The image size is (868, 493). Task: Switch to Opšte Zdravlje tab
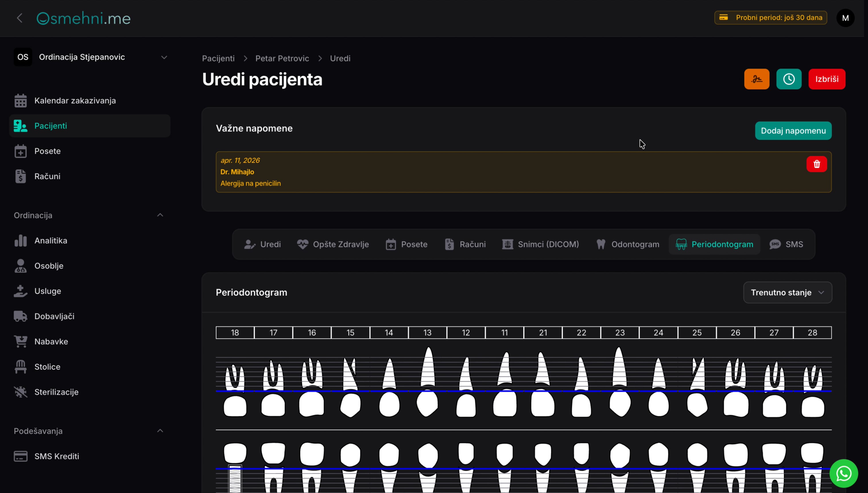coord(333,244)
